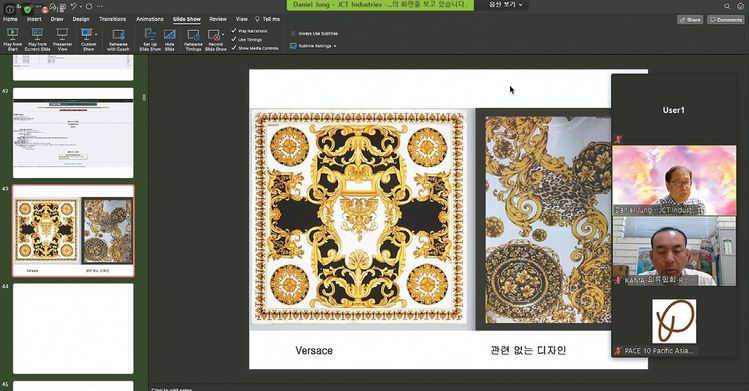The image size is (749, 391).
Task: Open the Draw tab
Action: [x=57, y=19]
